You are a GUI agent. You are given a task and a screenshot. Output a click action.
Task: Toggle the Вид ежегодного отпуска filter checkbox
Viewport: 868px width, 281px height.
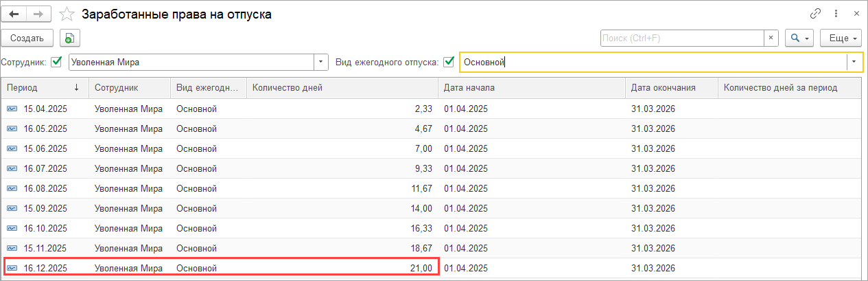[449, 63]
